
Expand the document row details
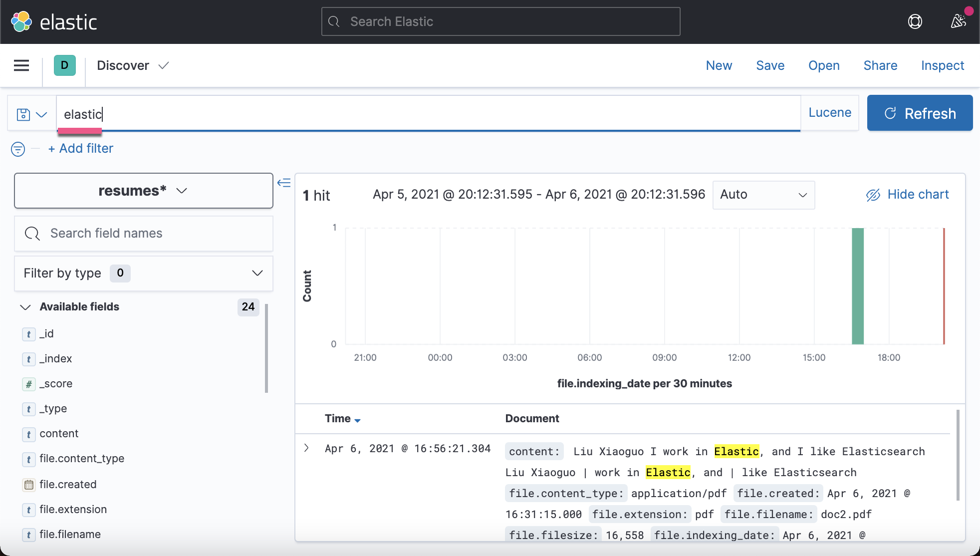tap(306, 448)
